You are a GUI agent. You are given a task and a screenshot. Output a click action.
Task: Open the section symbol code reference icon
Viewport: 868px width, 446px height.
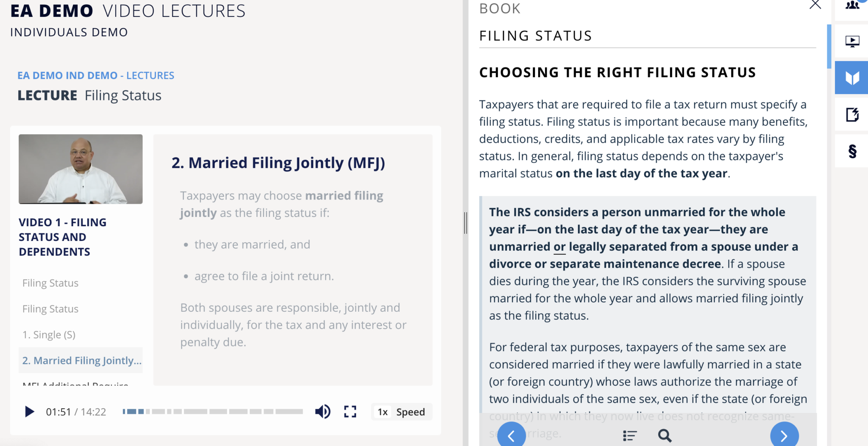click(852, 151)
